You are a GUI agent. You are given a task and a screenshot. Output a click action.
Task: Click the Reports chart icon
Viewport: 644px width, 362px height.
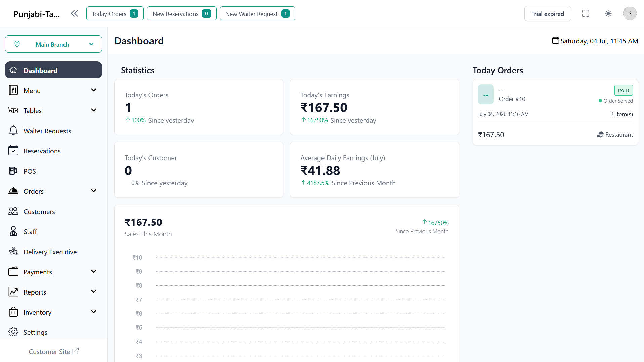pyautogui.click(x=13, y=292)
